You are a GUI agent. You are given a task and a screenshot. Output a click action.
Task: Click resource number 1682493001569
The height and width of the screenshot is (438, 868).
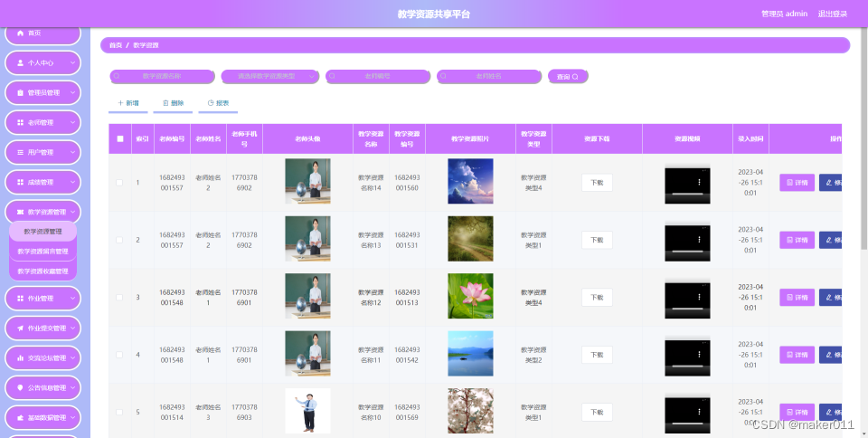pyautogui.click(x=407, y=412)
